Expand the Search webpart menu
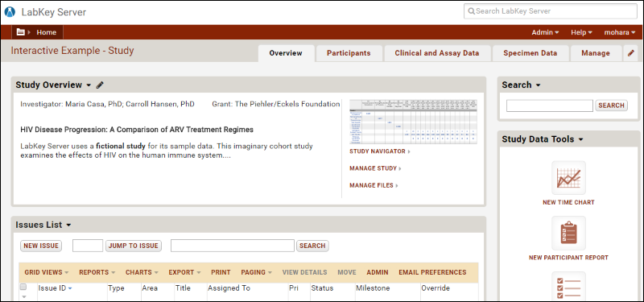Viewport: 644px width, 302px height. click(538, 85)
